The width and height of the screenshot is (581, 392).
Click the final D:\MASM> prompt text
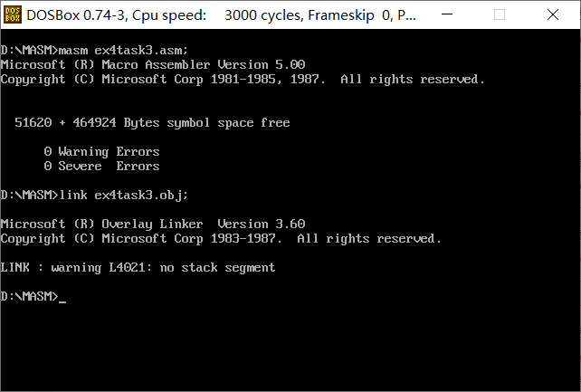[x=29, y=296]
